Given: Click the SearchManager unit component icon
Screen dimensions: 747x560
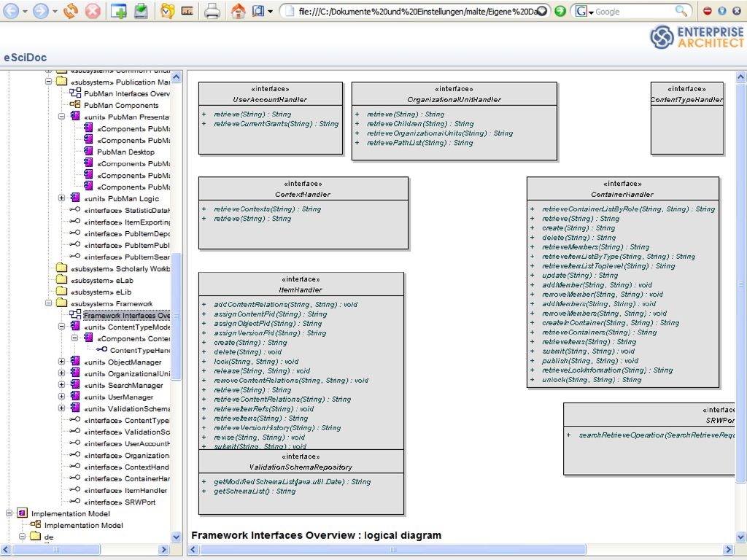Looking at the screenshot, I should 75,385.
